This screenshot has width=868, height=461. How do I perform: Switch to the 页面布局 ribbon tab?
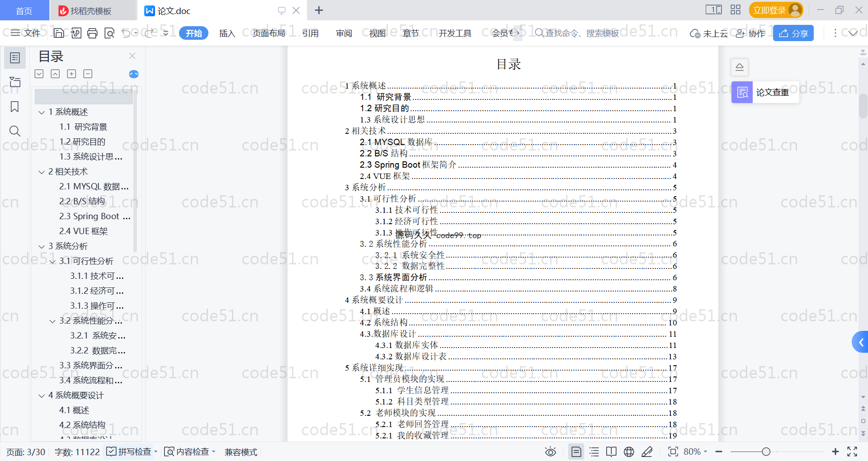pos(269,33)
